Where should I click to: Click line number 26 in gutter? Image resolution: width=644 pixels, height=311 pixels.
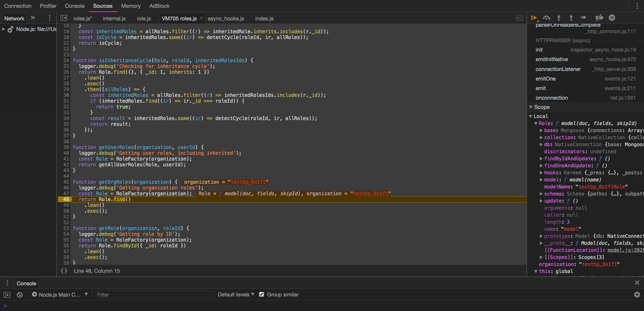66,72
